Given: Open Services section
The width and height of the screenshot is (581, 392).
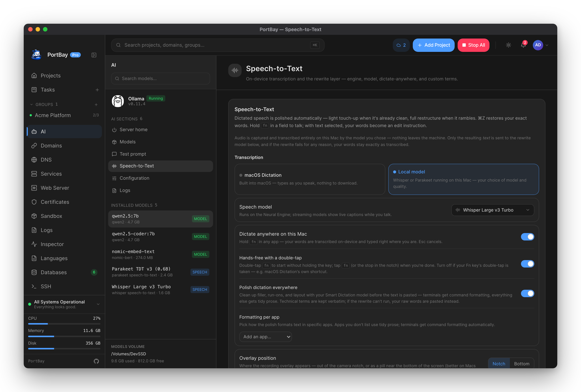Looking at the screenshot, I should click(x=64, y=174).
